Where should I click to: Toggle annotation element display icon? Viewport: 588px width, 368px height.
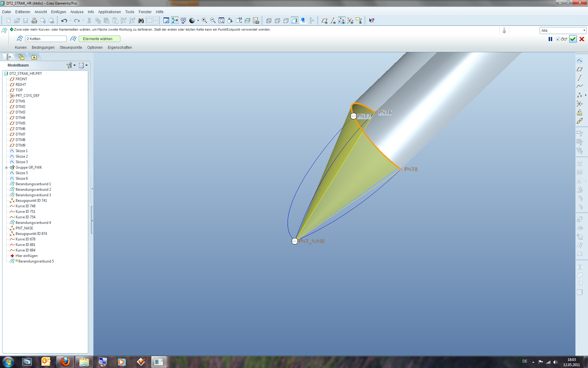tap(359, 21)
